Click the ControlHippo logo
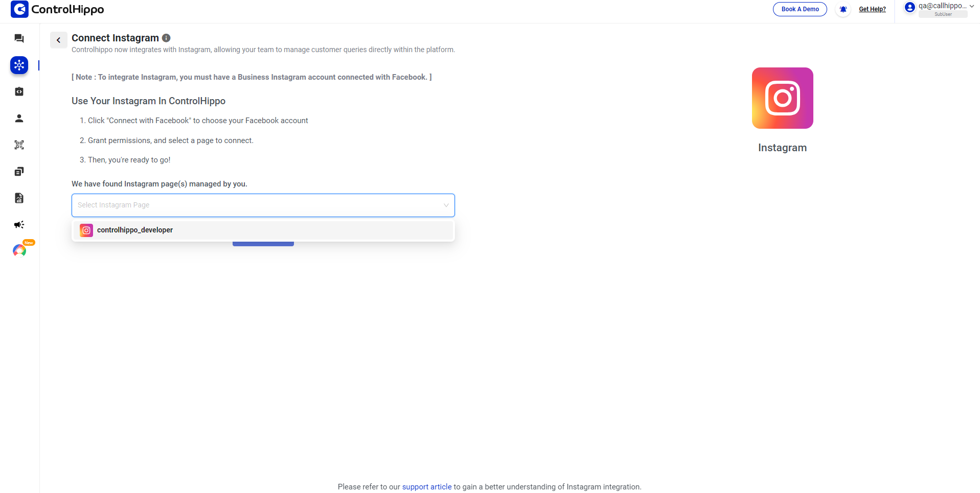The height and width of the screenshot is (493, 980). [57, 9]
